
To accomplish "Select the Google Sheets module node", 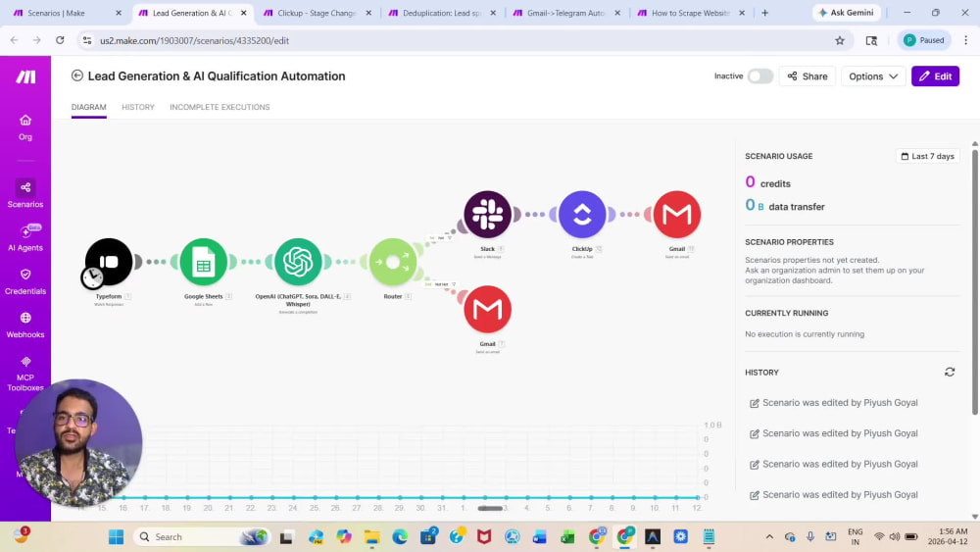I will (203, 262).
